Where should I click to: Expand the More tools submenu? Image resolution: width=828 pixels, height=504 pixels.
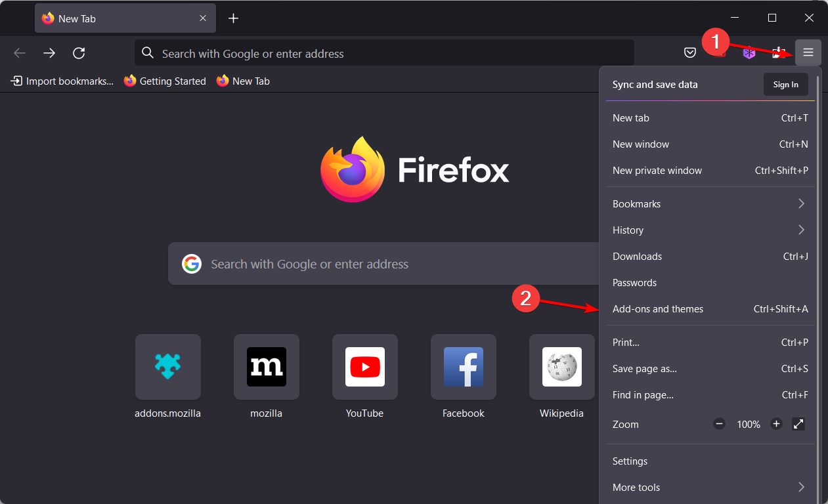click(710, 488)
